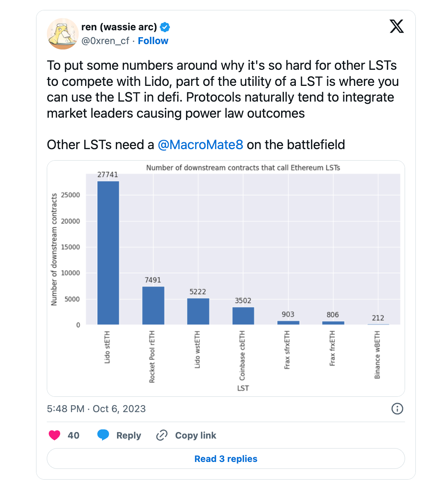448x493 pixels.
Task: Click the blue verified badge icon
Action: click(165, 27)
